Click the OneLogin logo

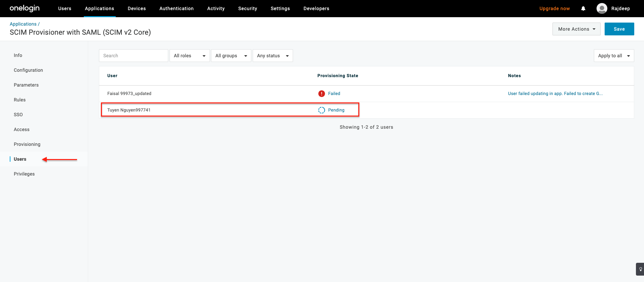(x=25, y=8)
